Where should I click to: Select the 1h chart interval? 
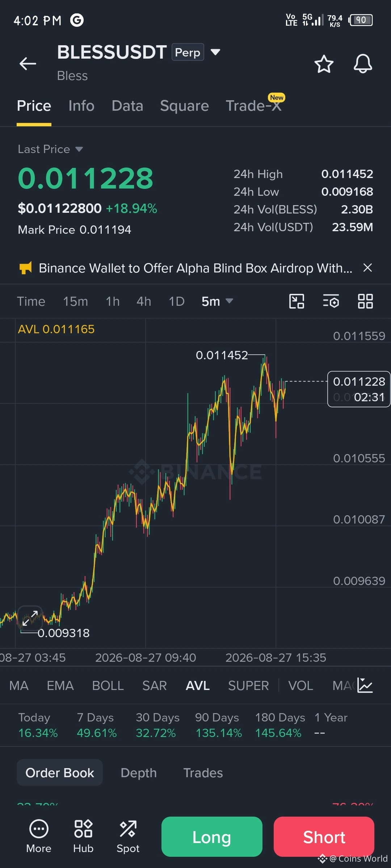113,301
